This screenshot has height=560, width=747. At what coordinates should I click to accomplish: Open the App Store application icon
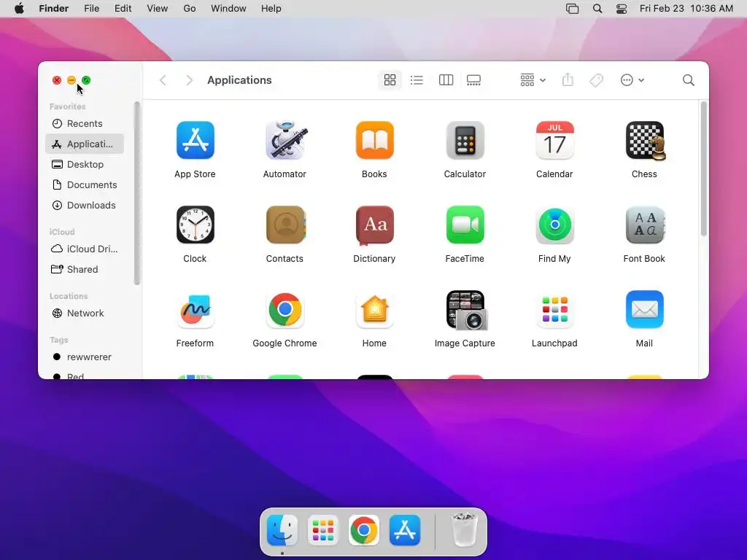tap(196, 140)
